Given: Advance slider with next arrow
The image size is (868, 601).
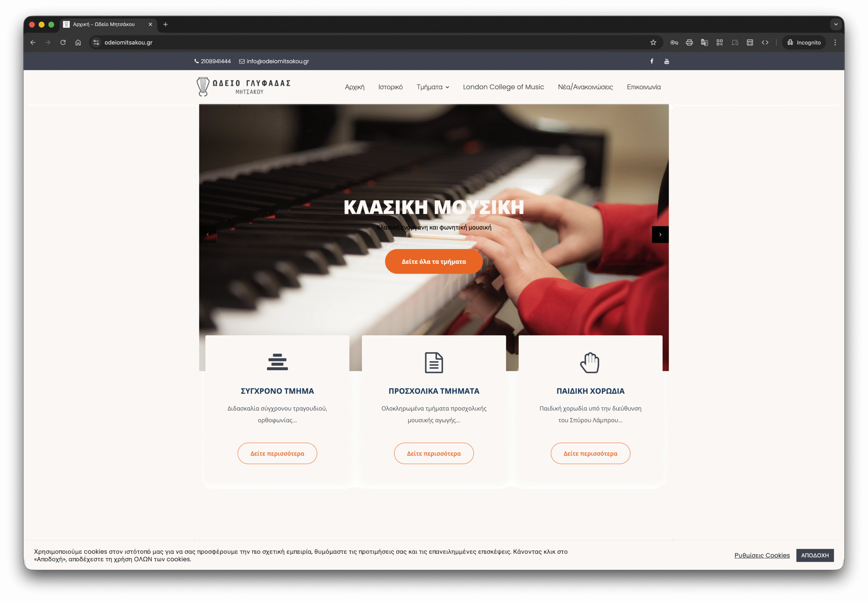Looking at the screenshot, I should point(660,234).
